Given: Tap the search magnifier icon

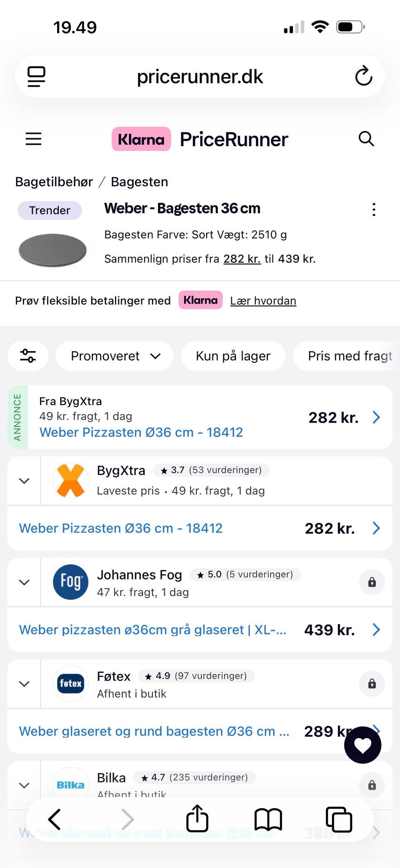Looking at the screenshot, I should [x=366, y=139].
